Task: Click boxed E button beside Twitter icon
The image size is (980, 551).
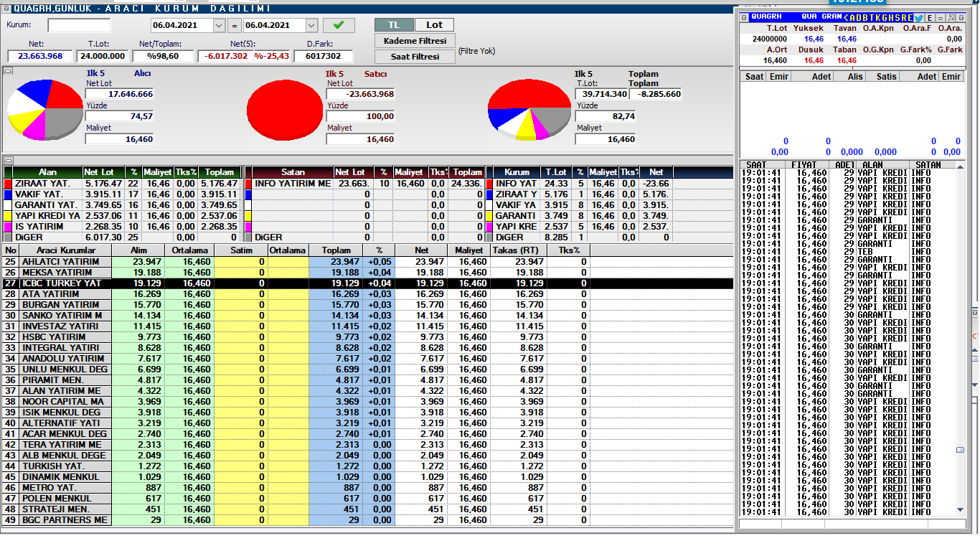Action: pos(930,17)
